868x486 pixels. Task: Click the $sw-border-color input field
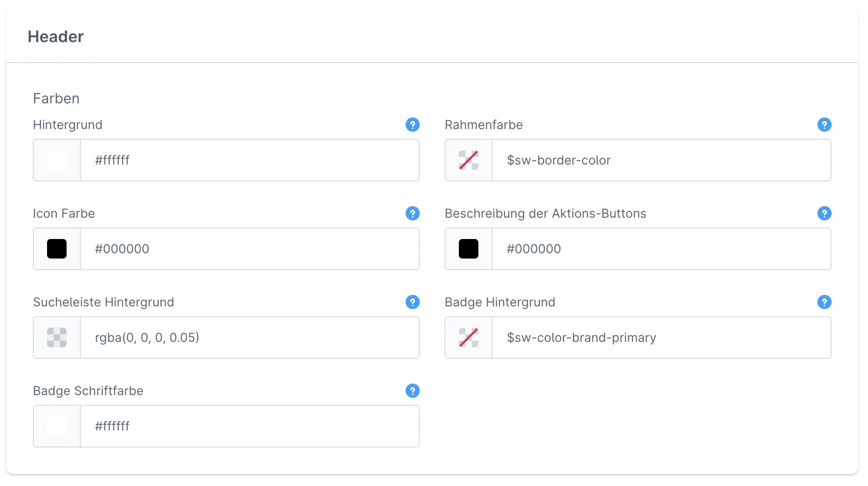pyautogui.click(x=661, y=160)
